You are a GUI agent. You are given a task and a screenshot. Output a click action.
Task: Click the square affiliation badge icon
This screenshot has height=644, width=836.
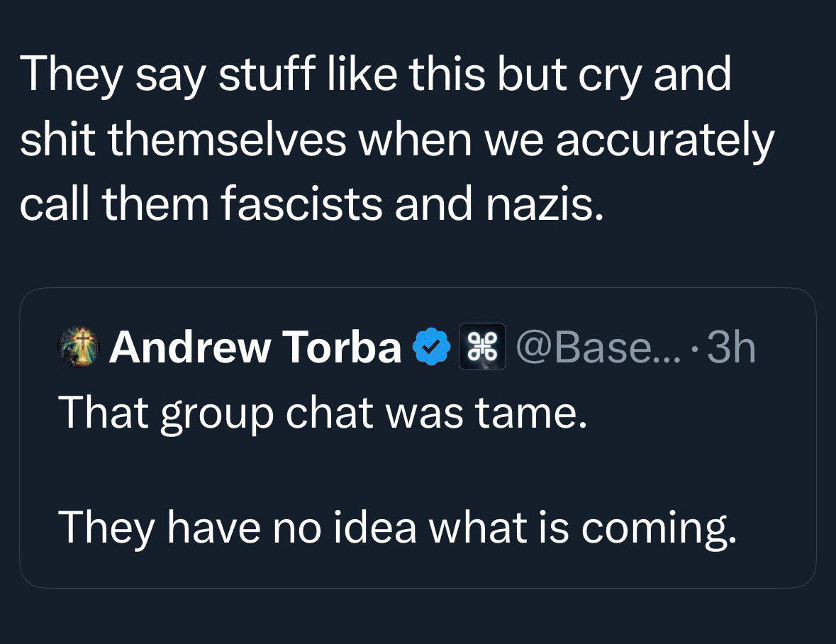482,347
